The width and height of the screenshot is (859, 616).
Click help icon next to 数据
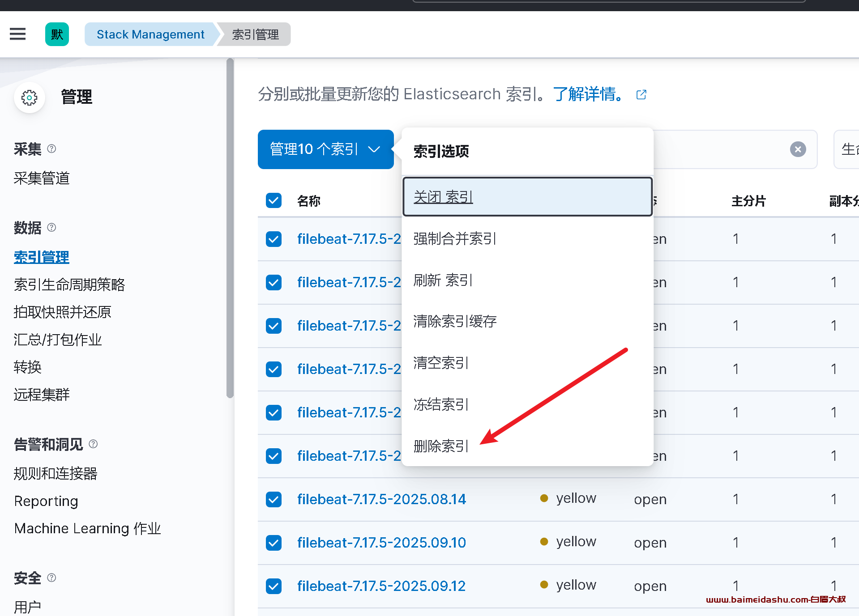pyautogui.click(x=51, y=227)
